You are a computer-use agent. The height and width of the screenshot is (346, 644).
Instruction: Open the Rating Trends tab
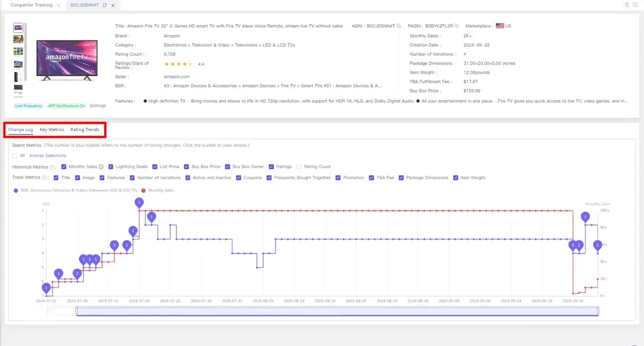pyautogui.click(x=85, y=130)
